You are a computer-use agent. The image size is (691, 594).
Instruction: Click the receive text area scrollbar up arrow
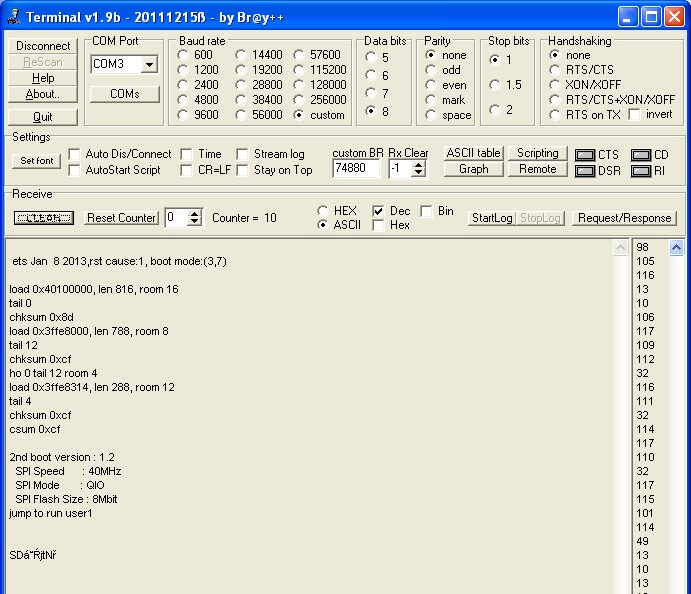[x=620, y=248]
